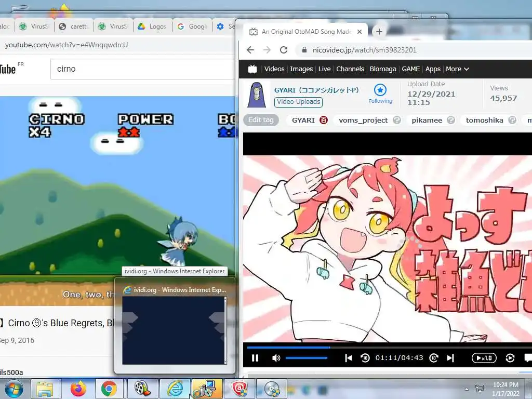Close the OtoMAD Song tab
Screen dimensions: 532x399
pyautogui.click(x=360, y=32)
